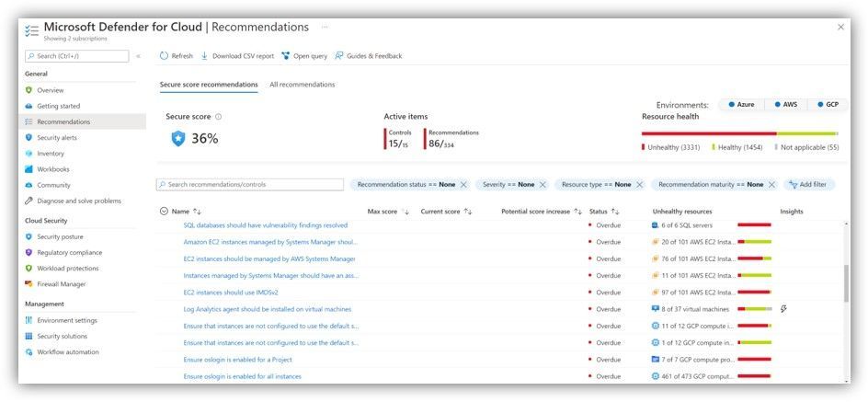Remove the Recommendation status filter
This screenshot has height=402, width=868.
pos(464,184)
